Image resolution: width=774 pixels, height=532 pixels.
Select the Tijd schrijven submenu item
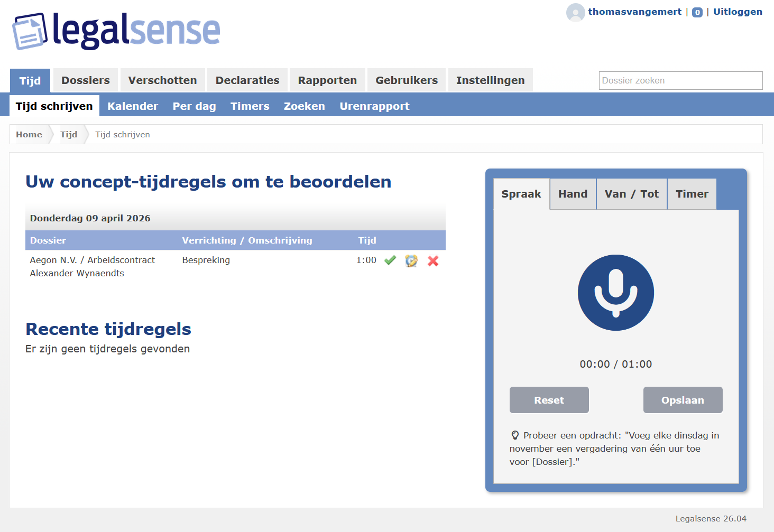pyautogui.click(x=54, y=106)
